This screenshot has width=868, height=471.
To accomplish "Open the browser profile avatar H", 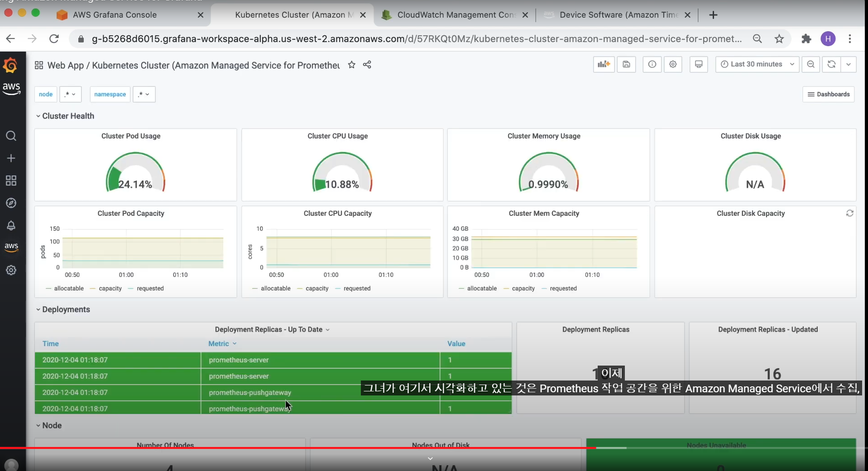I will 828,39.
